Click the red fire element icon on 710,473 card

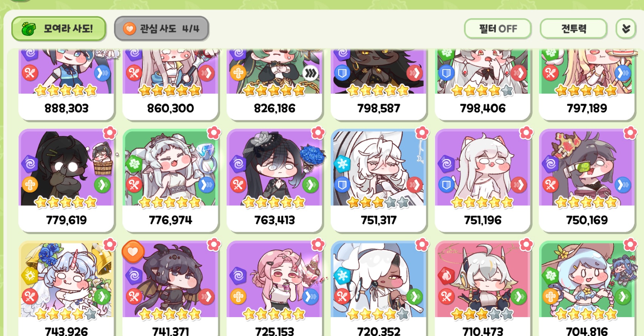pos(446,276)
